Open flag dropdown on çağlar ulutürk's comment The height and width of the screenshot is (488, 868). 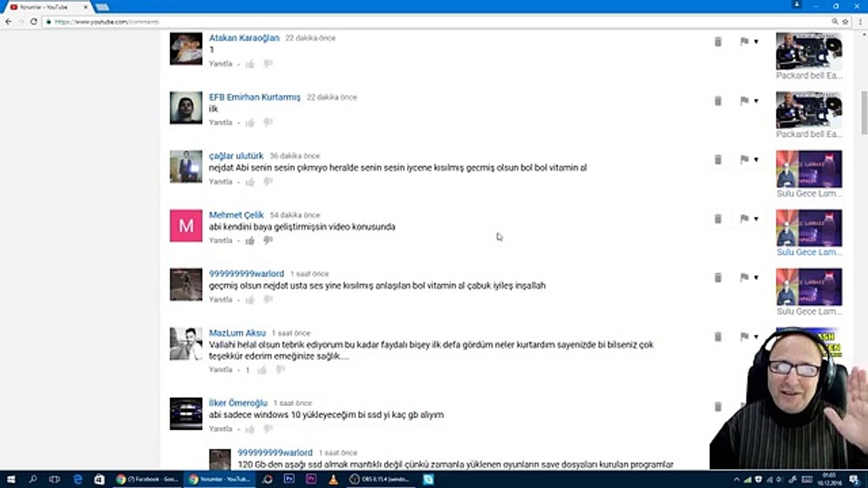click(x=756, y=160)
